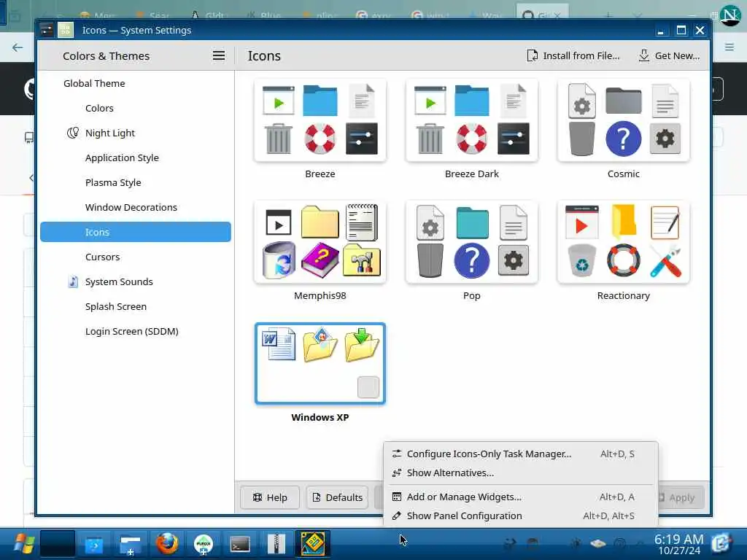Choose Configure Icons-Only Task Manager entry
Screen dimensions: 747x560
521,454
